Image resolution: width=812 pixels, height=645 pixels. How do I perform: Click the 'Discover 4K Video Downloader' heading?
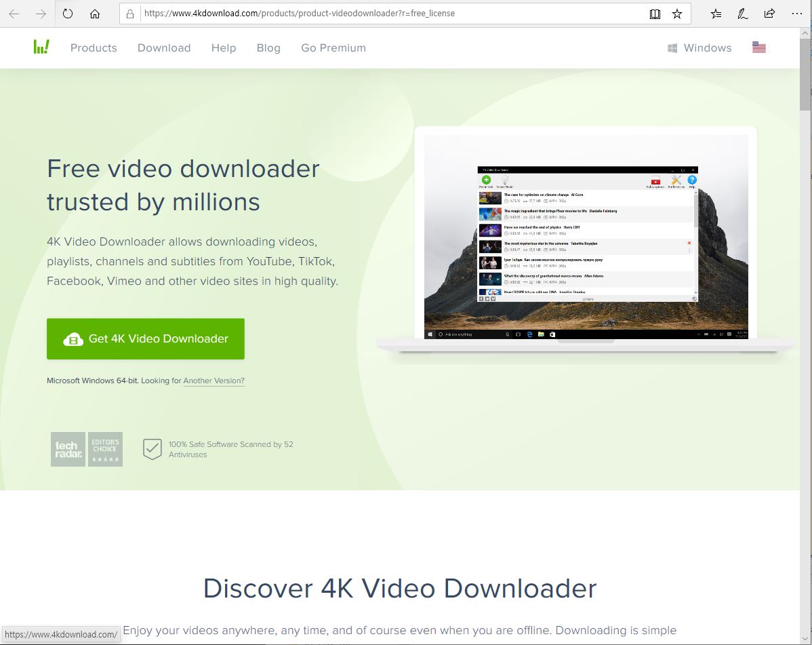click(x=400, y=589)
